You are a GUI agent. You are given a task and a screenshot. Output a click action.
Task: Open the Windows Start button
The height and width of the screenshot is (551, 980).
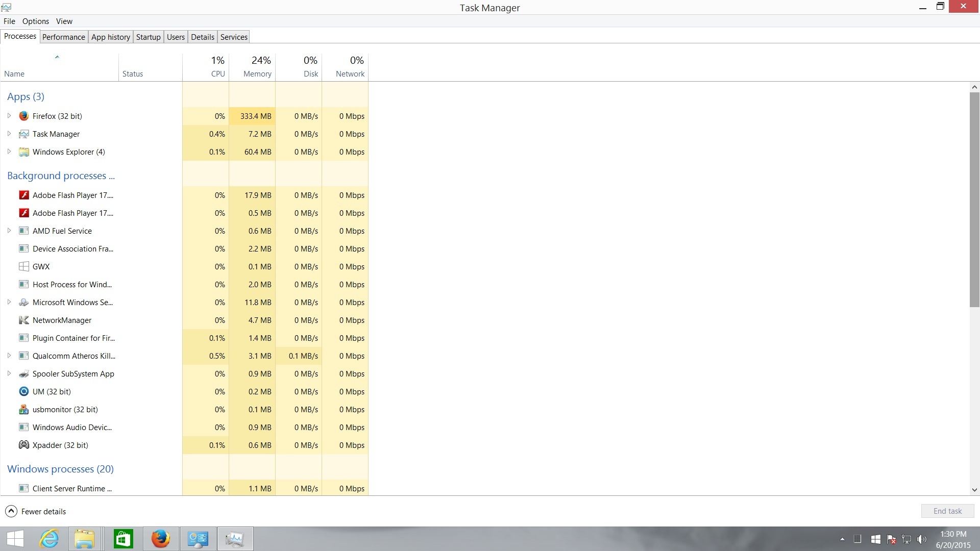[15, 539]
